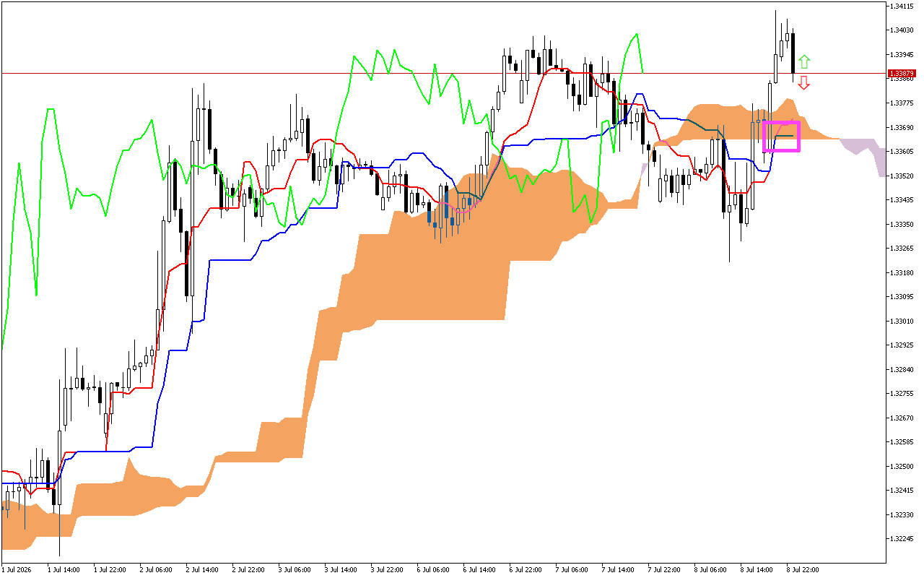Click the 1.32585 price axis label
Image resolution: width=924 pixels, height=578 pixels.
902,442
